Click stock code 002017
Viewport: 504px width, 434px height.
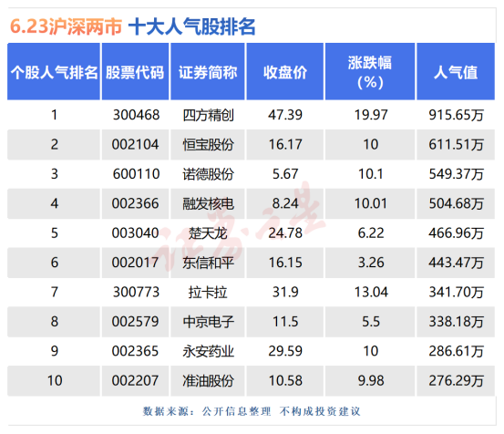point(135,263)
